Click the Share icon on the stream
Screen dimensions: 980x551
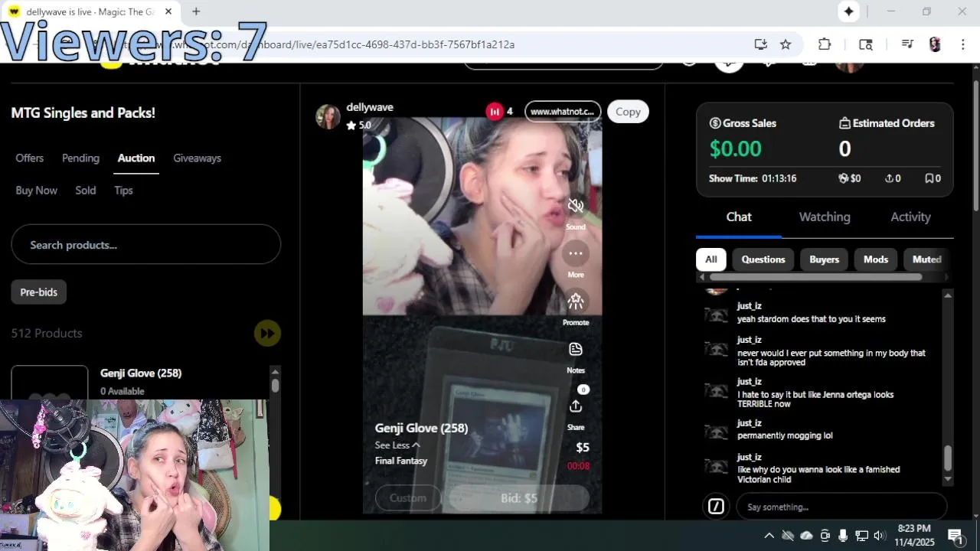pyautogui.click(x=576, y=406)
